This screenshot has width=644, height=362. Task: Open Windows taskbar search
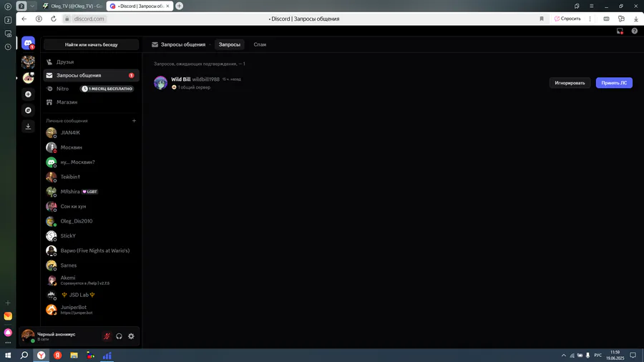(24, 356)
